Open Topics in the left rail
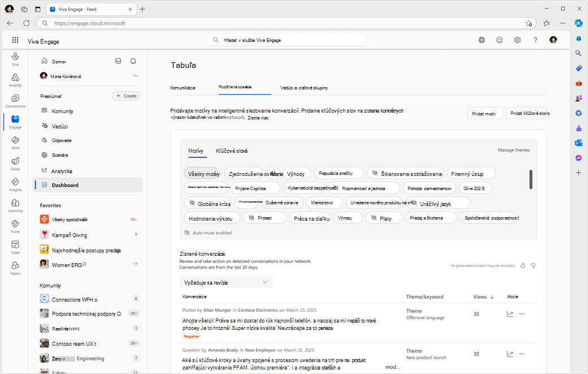The image size is (588, 374). (x=15, y=268)
